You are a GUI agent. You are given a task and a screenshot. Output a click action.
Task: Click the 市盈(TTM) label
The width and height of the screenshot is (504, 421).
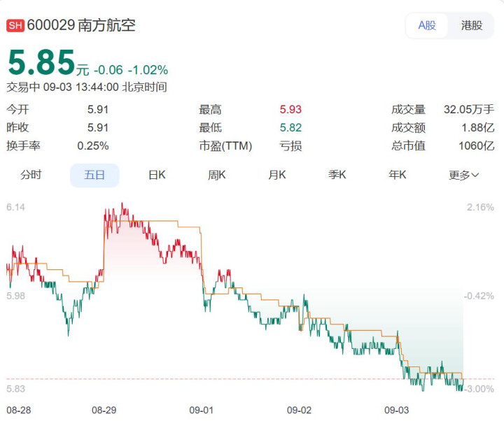[x=225, y=145]
